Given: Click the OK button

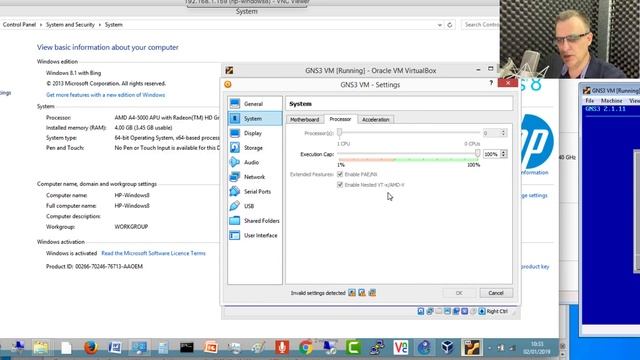Looking at the screenshot, I should coord(459,293).
